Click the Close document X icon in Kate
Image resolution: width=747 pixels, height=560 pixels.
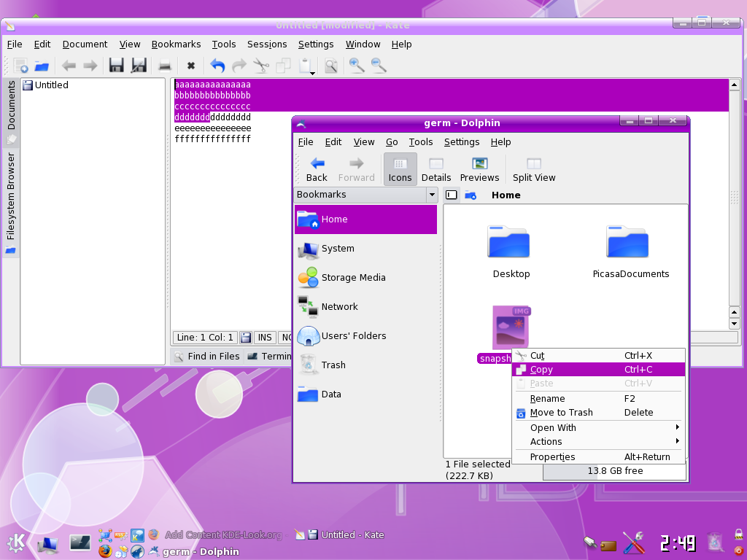[191, 66]
